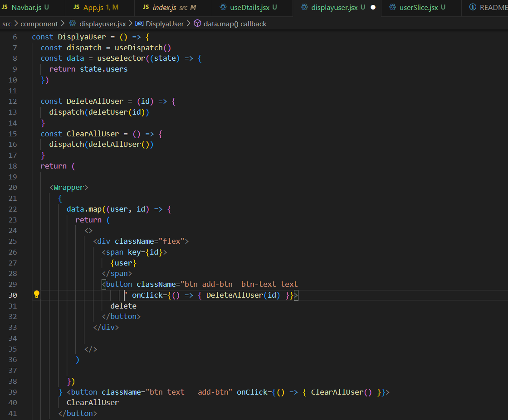The image size is (508, 420).
Task: Click '{user}' expression on line 27
Action: coord(123,263)
